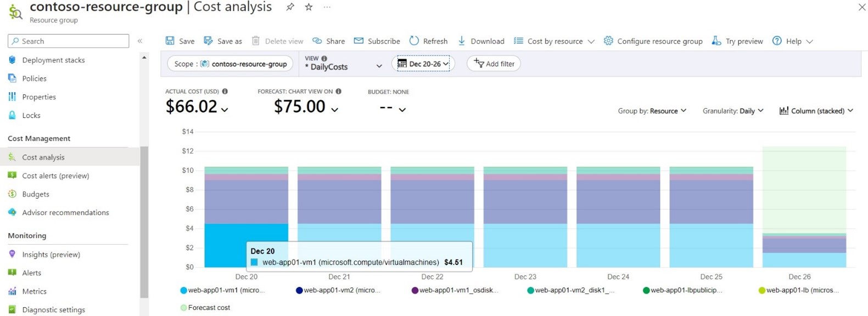868x316 pixels.
Task: Open Budgets in Cost Management menu
Action: [36, 194]
